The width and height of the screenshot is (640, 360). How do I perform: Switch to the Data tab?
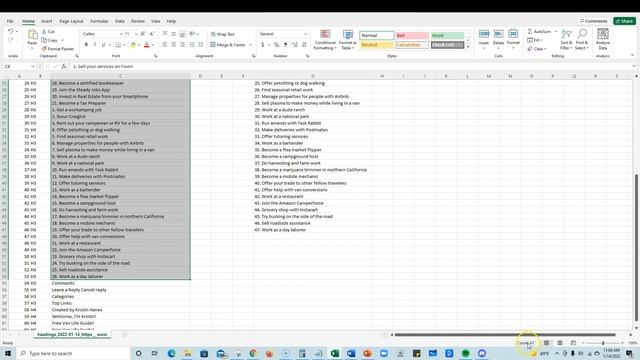pyautogui.click(x=120, y=21)
